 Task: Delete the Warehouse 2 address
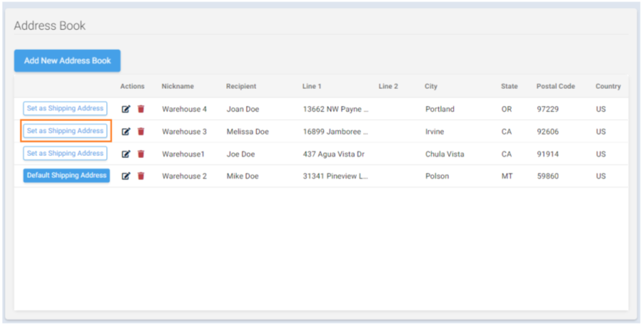tap(141, 176)
